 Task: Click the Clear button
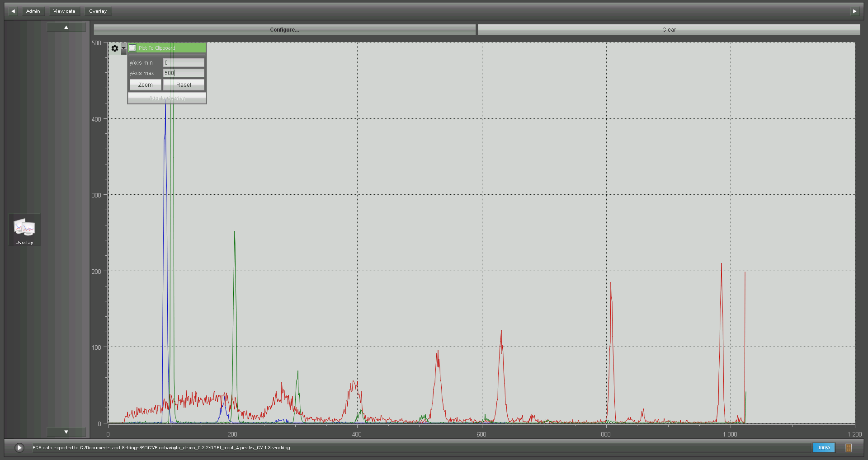(x=669, y=30)
